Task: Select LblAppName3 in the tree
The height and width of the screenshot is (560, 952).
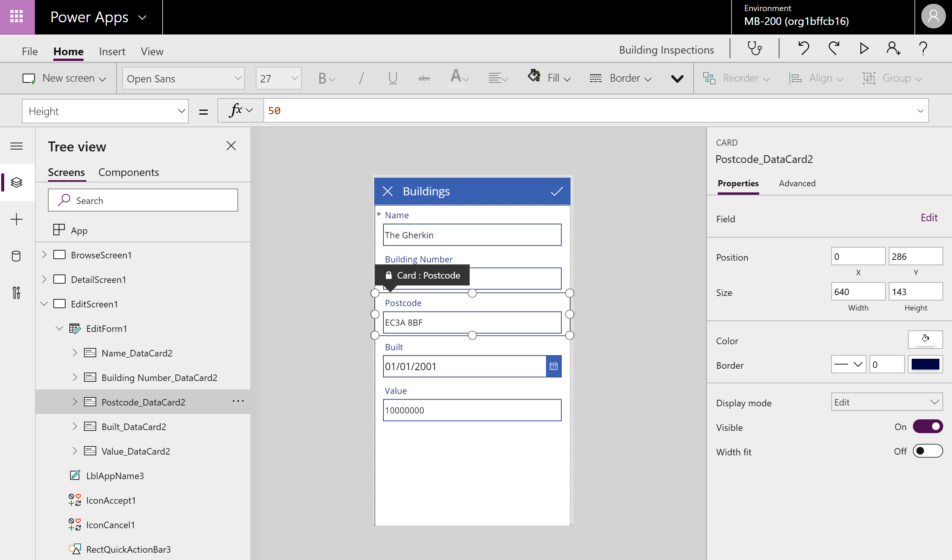Action: pyautogui.click(x=115, y=476)
